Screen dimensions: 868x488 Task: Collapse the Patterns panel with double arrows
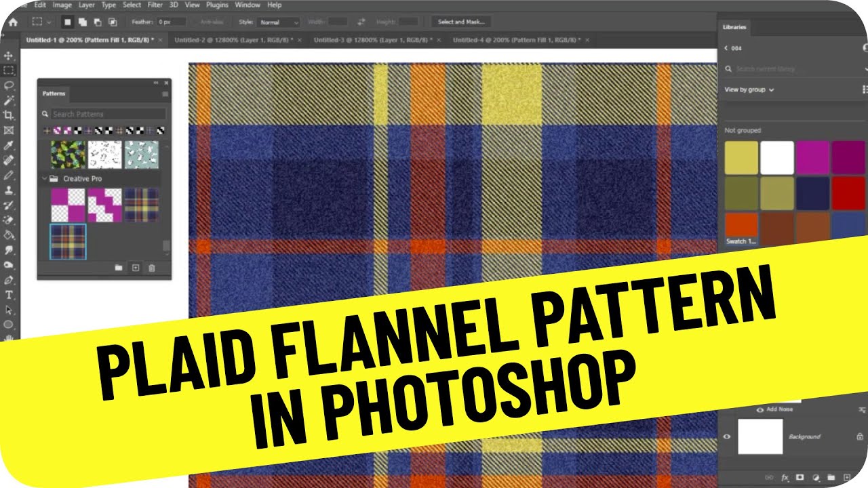click(x=157, y=83)
